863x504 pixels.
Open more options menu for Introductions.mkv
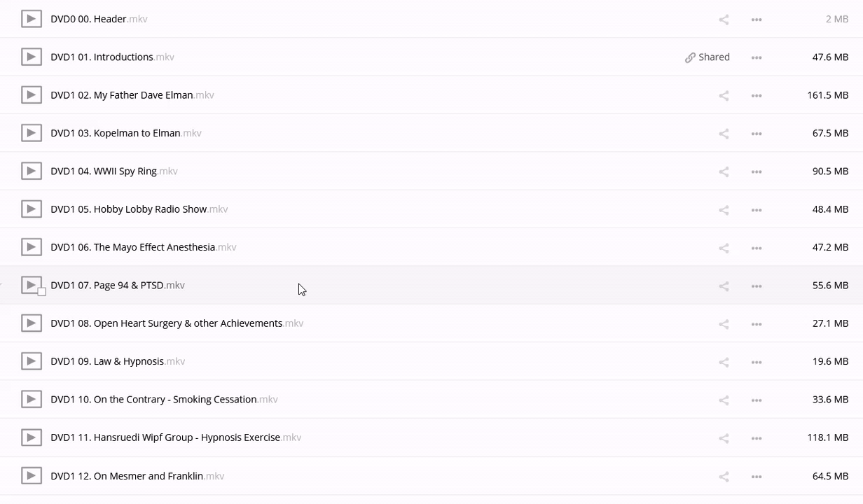(757, 57)
